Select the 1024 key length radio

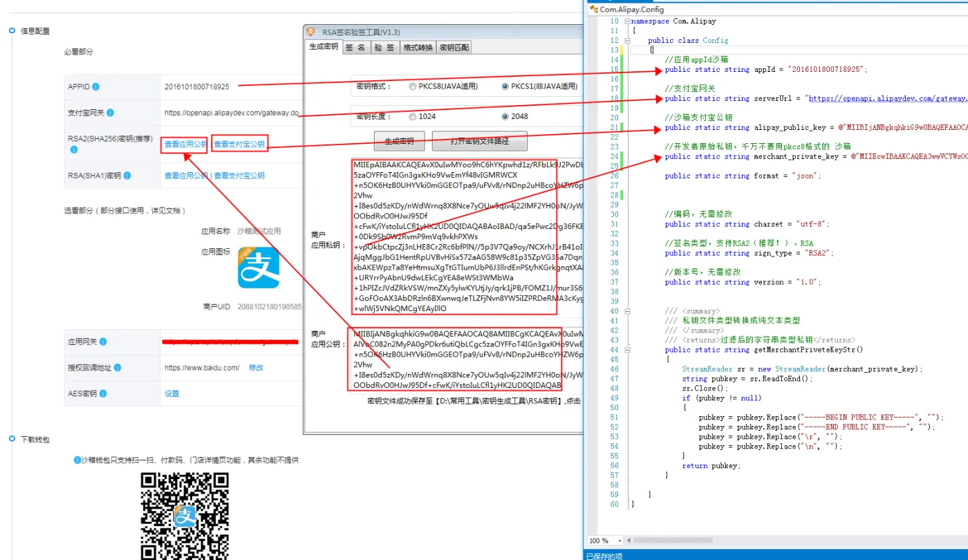[413, 116]
